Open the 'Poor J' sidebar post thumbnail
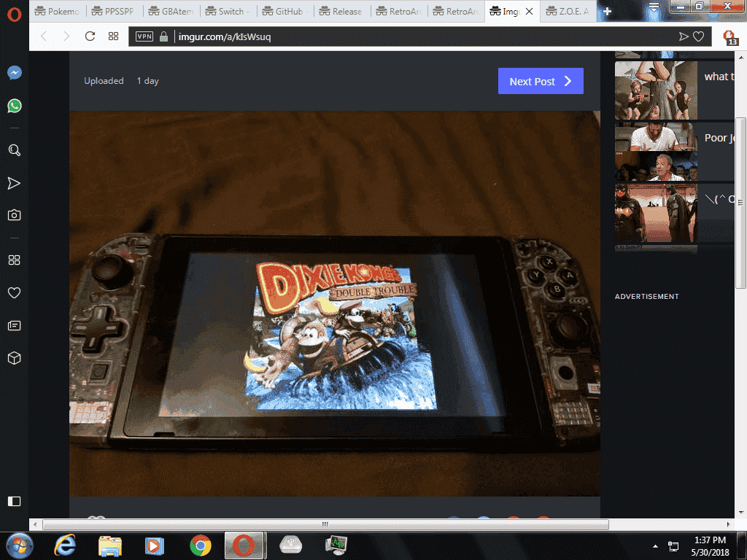 coord(656,152)
